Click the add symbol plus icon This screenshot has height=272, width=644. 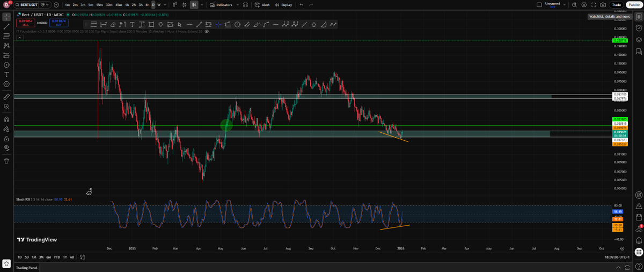click(56, 5)
